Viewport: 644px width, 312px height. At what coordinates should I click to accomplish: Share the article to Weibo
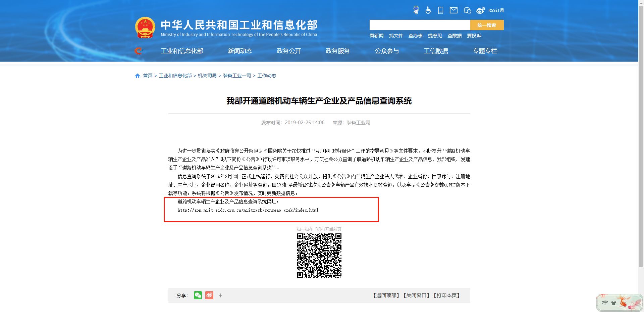[209, 296]
